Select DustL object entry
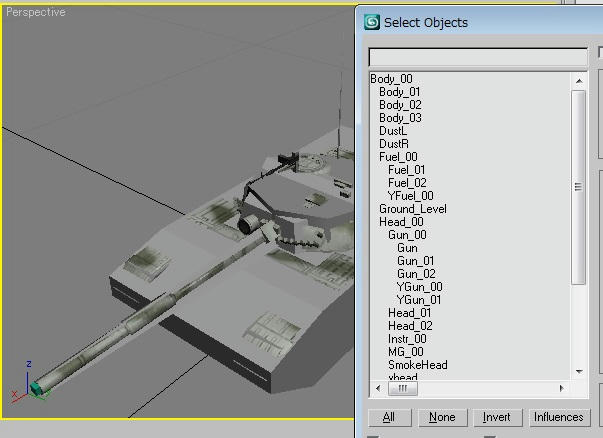The image size is (603, 438). pyautogui.click(x=393, y=131)
